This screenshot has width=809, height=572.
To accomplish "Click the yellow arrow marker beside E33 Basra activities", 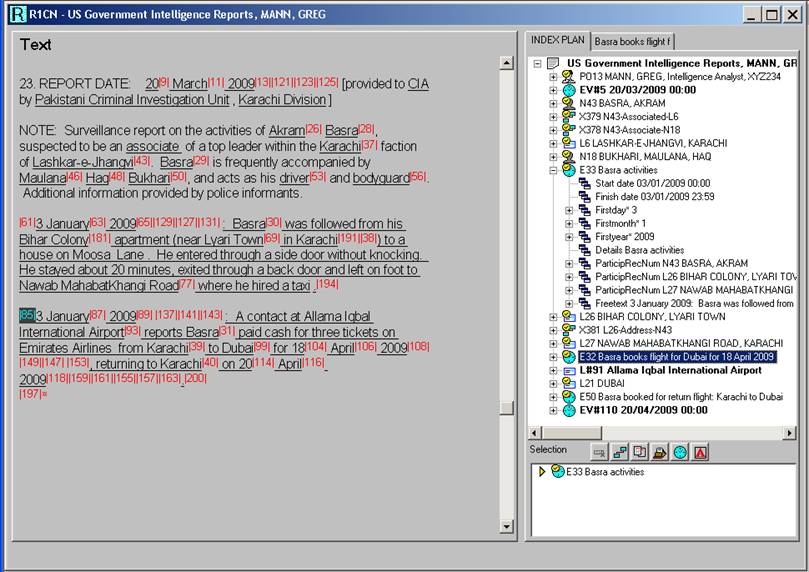I will 542,471.
